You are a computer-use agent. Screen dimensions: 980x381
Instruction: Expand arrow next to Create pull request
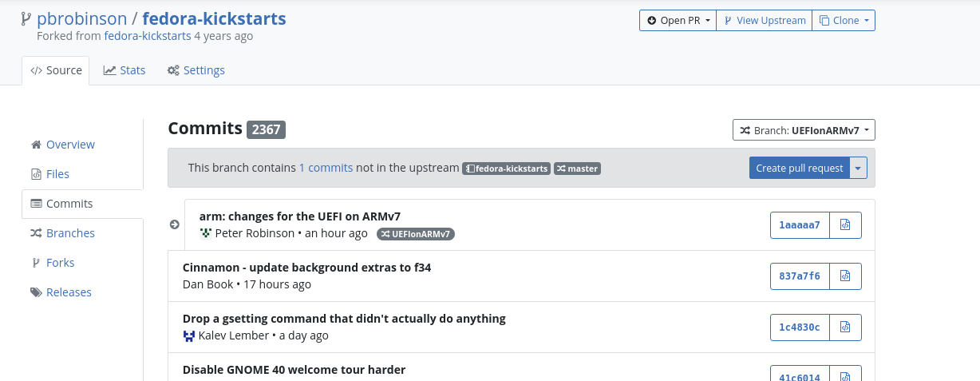[x=858, y=168]
